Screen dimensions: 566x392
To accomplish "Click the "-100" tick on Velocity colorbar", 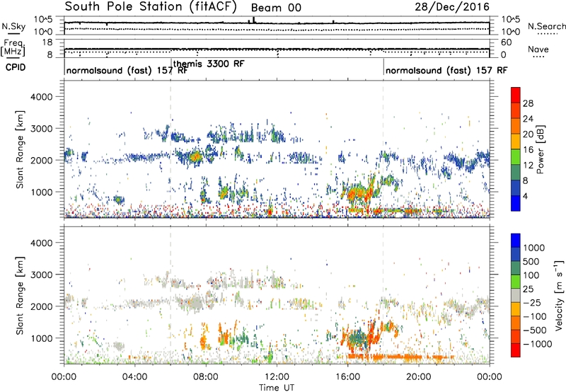I will pos(535,316).
